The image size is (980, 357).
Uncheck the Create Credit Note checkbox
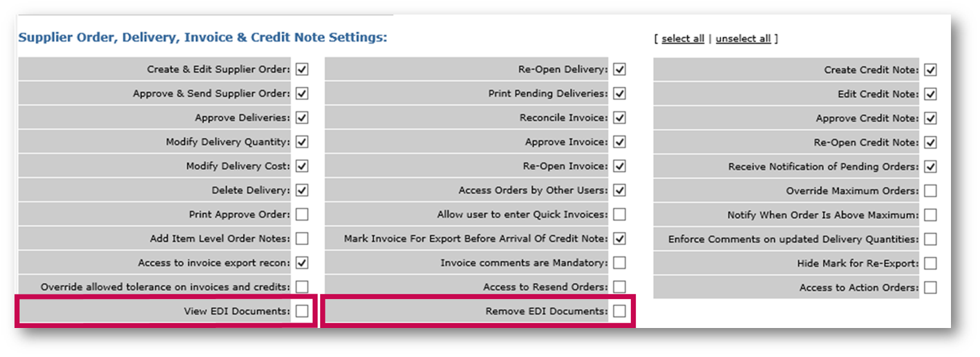coord(930,70)
